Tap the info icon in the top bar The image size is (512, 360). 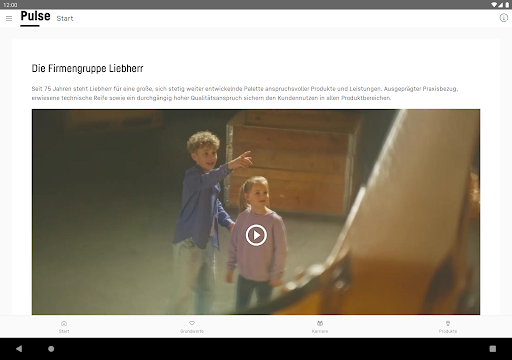(x=503, y=18)
